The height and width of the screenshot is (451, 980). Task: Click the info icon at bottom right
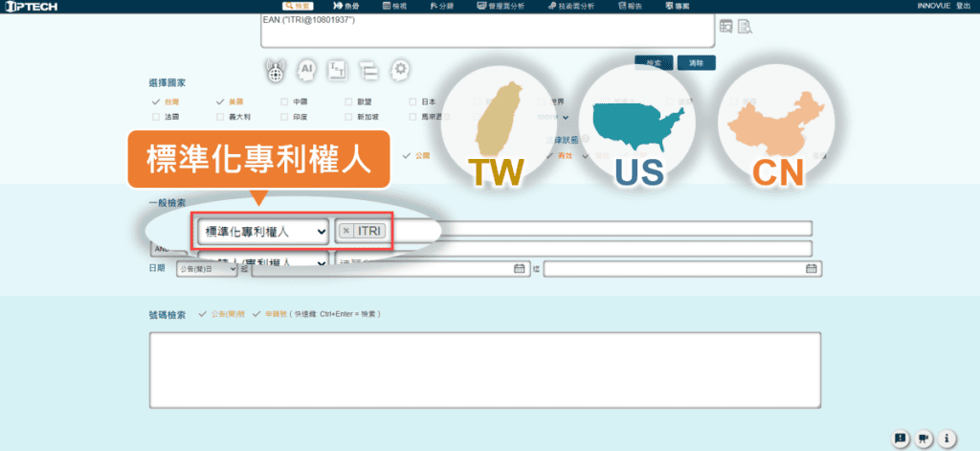click(948, 439)
